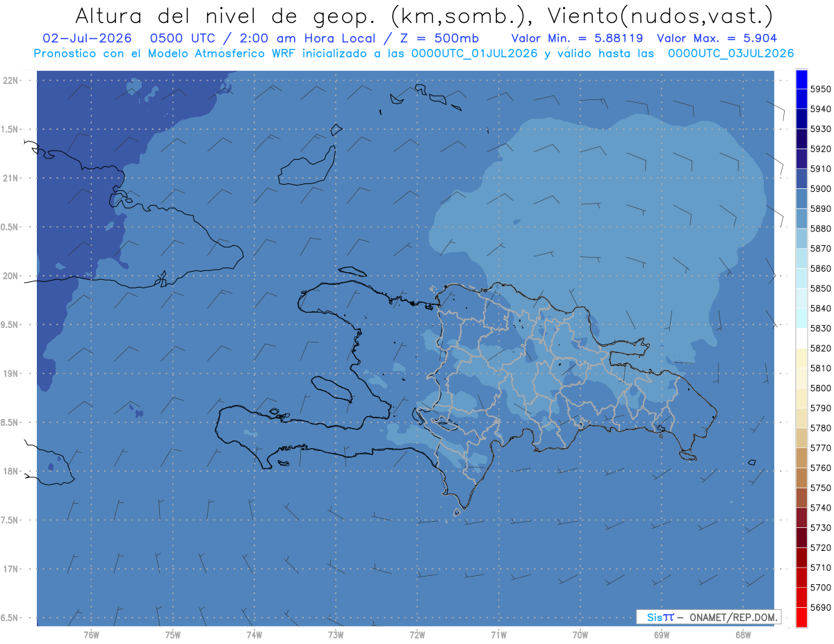The width and height of the screenshot is (834, 644).
Task: Click the legend swatch between 5870 and 5860
Action: coord(801,258)
